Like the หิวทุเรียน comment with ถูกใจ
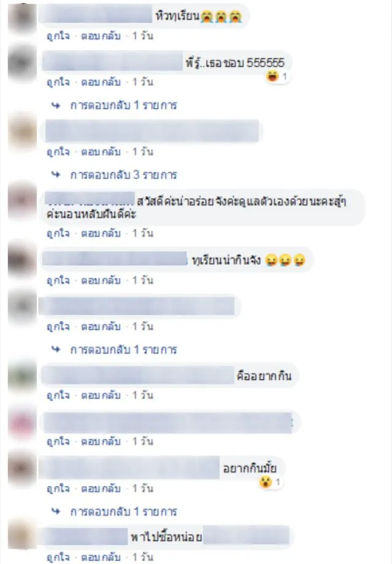The width and height of the screenshot is (392, 564). coord(58,36)
